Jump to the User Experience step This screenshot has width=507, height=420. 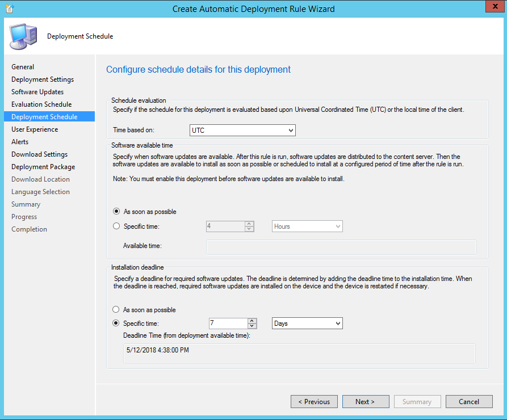pos(35,129)
